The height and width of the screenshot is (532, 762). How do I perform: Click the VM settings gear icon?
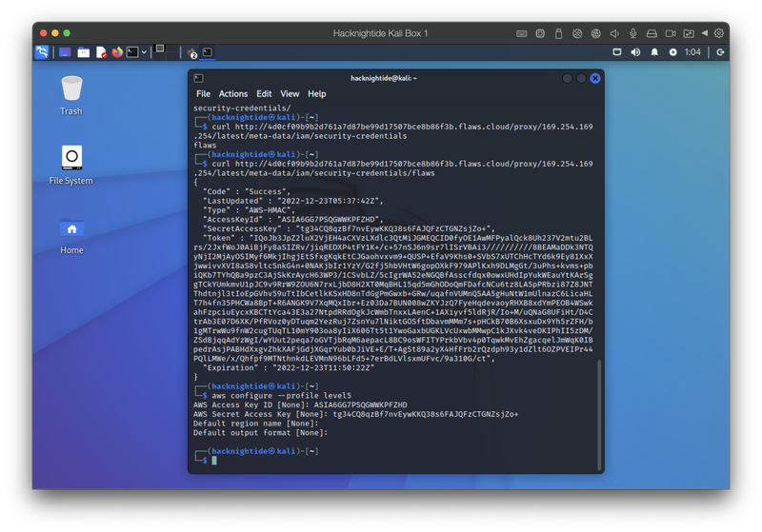(719, 33)
